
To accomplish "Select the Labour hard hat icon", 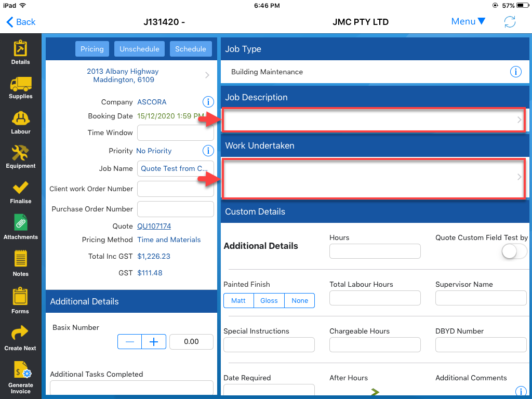I will (21, 119).
